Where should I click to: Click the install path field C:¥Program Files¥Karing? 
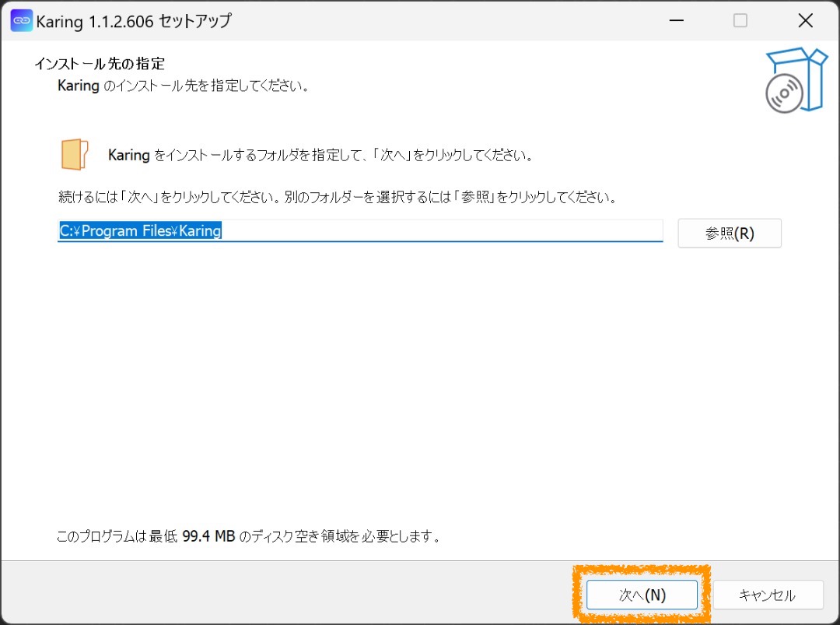pos(360,230)
